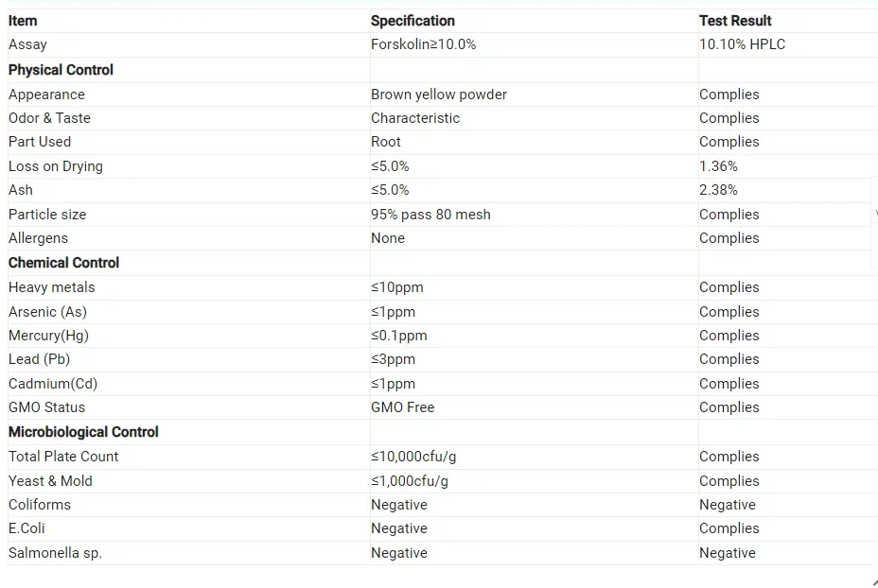The width and height of the screenshot is (878, 588).
Task: Click the Microbiological Control section heading
Action: 83,432
